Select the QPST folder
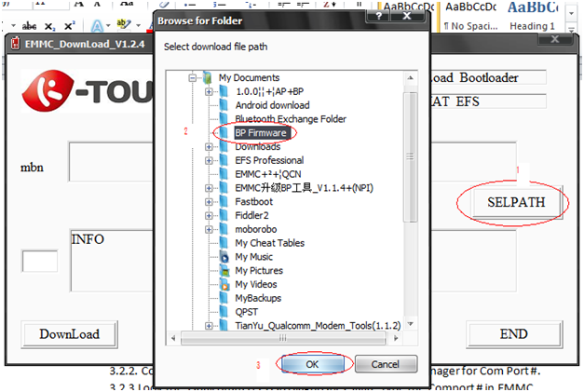The width and height of the screenshot is (584, 392). [x=246, y=312]
